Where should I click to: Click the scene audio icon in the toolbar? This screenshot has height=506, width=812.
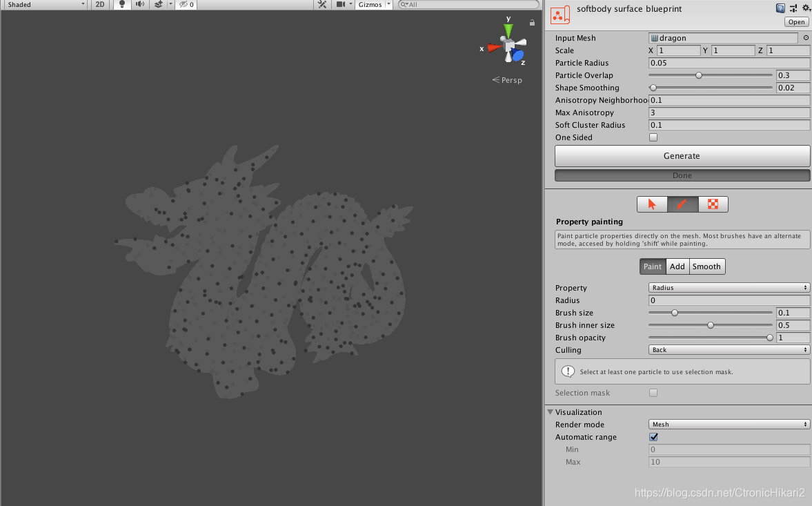click(x=143, y=5)
